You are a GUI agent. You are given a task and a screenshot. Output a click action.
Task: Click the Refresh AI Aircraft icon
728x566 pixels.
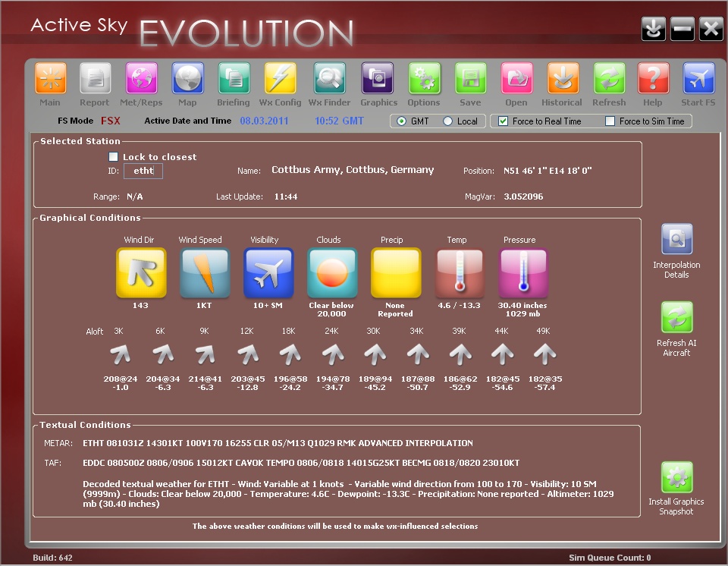(x=677, y=317)
